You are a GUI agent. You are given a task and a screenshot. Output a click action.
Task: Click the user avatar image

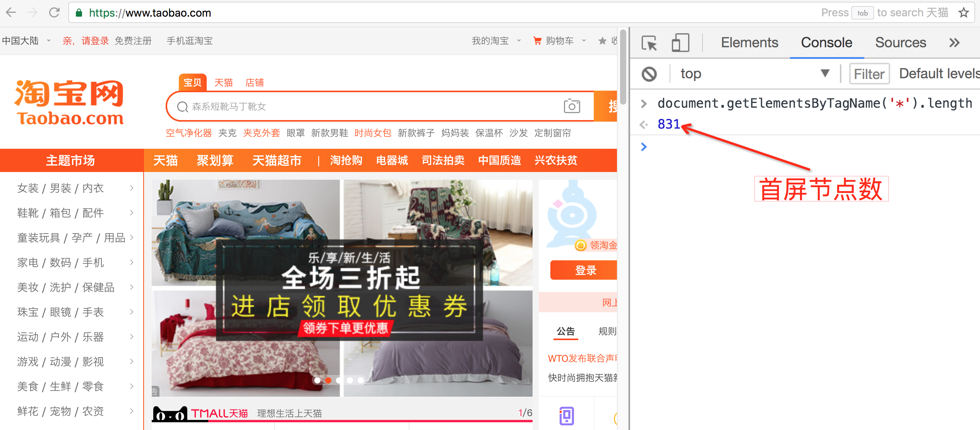coord(572,213)
